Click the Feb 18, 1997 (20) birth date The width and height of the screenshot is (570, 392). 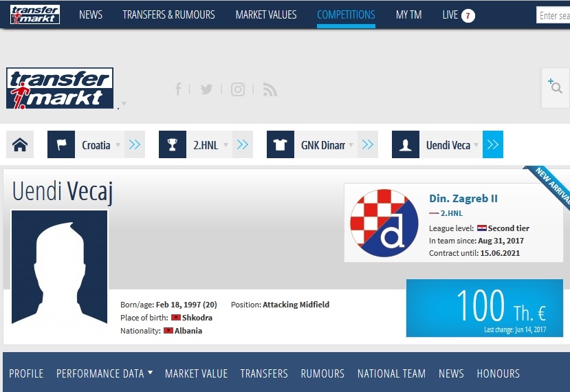(186, 305)
